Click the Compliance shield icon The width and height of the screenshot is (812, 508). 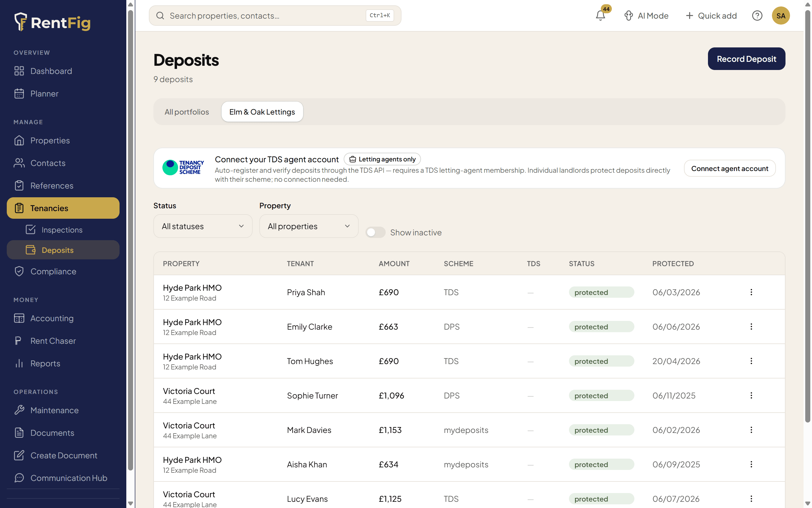19,271
